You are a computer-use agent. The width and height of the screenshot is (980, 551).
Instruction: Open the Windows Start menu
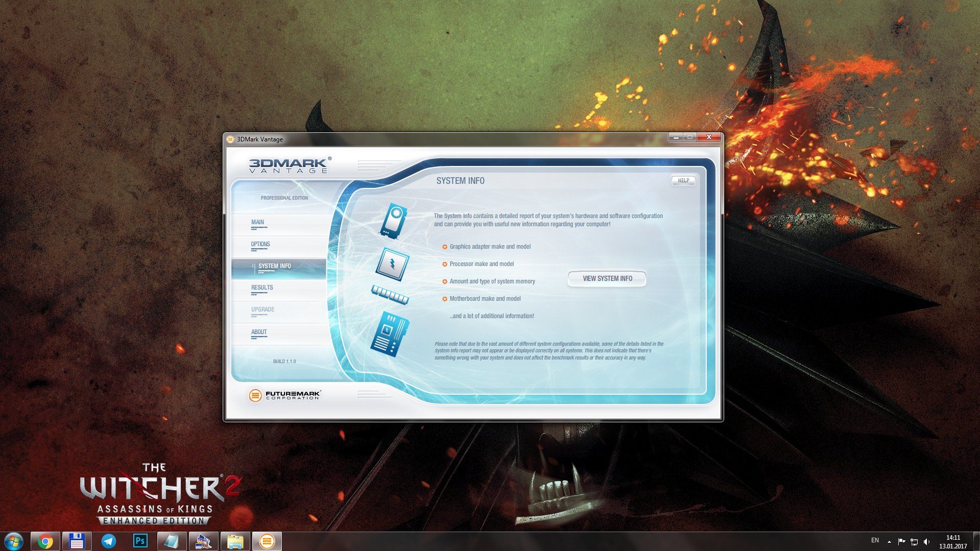(14, 541)
